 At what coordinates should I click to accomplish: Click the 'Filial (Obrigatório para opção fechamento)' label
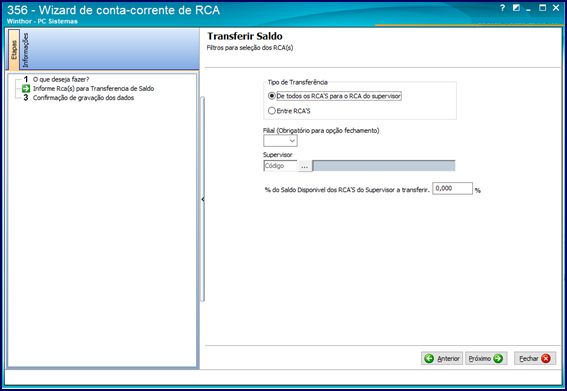[x=321, y=131]
